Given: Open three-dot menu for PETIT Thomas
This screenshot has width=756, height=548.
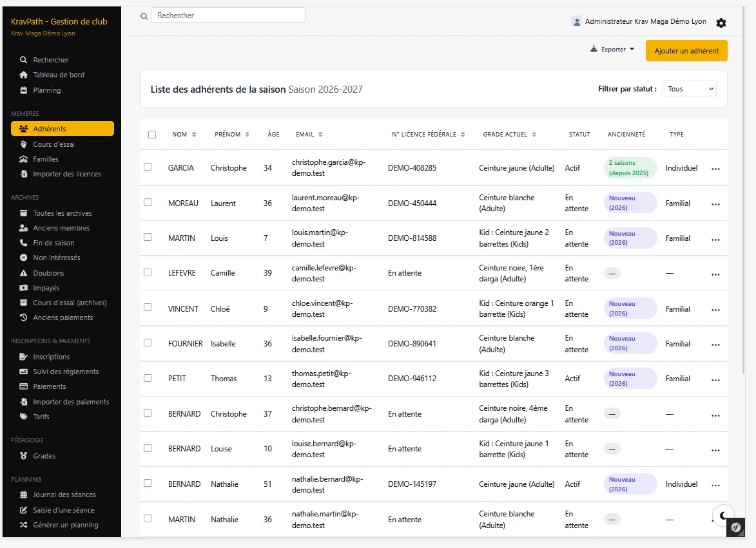Looking at the screenshot, I should pos(715,379).
